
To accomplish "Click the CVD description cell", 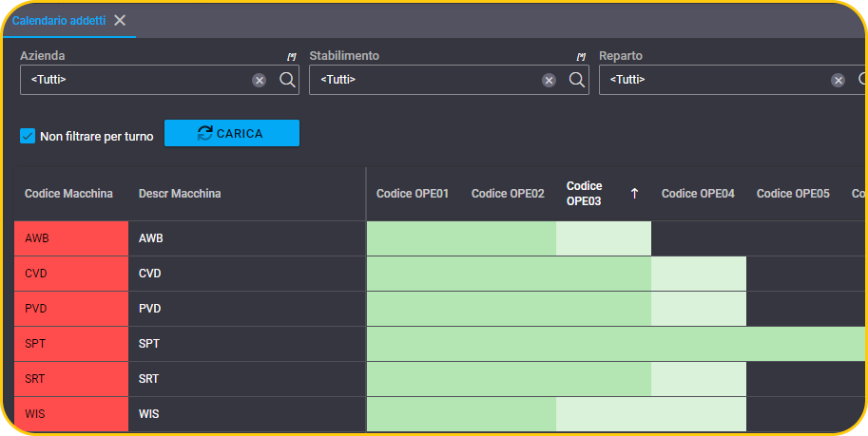I will (x=247, y=274).
